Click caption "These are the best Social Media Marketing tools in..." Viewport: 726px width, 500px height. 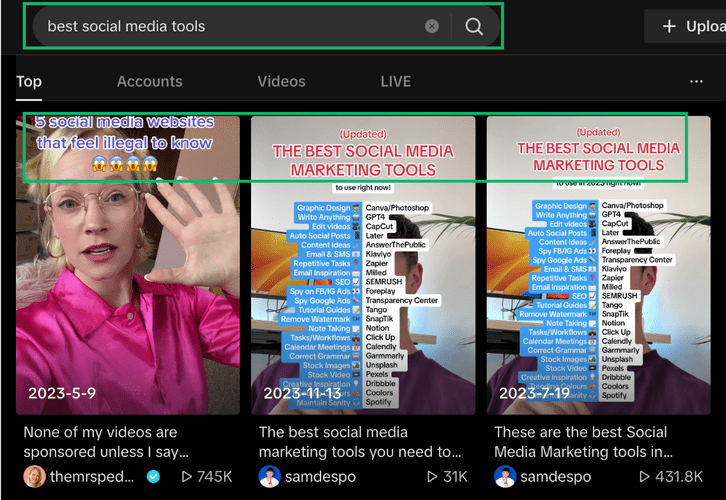[583, 442]
